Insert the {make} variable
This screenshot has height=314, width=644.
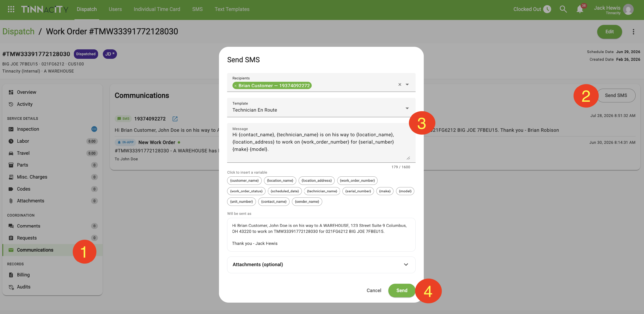pyautogui.click(x=385, y=191)
